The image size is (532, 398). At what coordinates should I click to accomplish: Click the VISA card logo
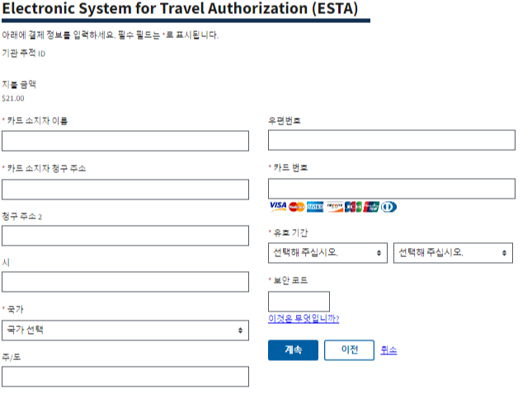pyautogui.click(x=278, y=207)
